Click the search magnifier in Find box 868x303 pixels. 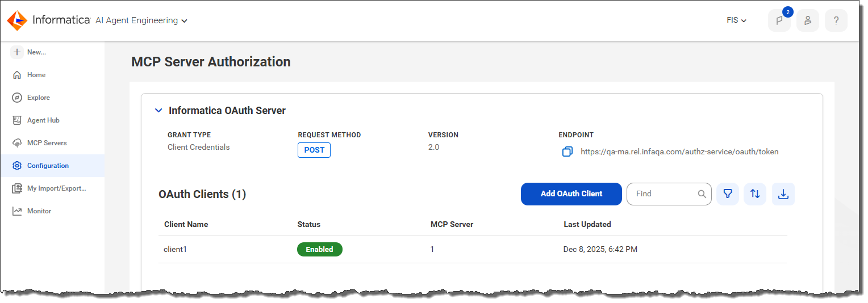pos(702,193)
